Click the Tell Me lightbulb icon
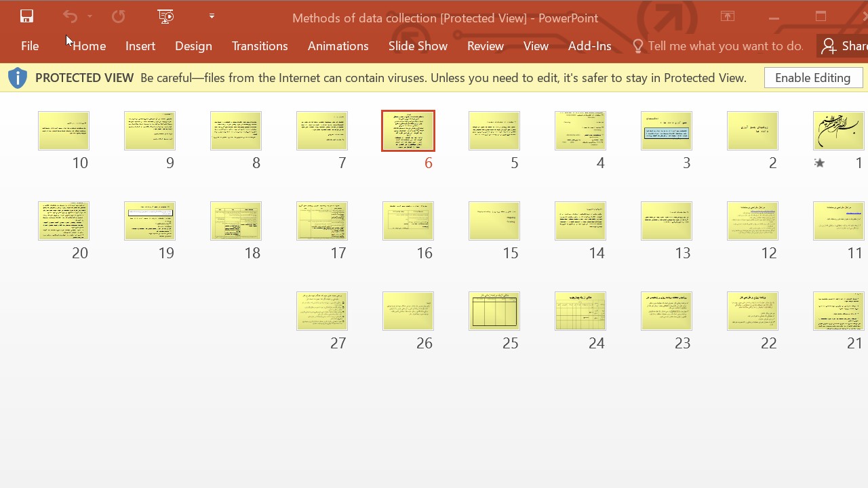 pos(637,46)
